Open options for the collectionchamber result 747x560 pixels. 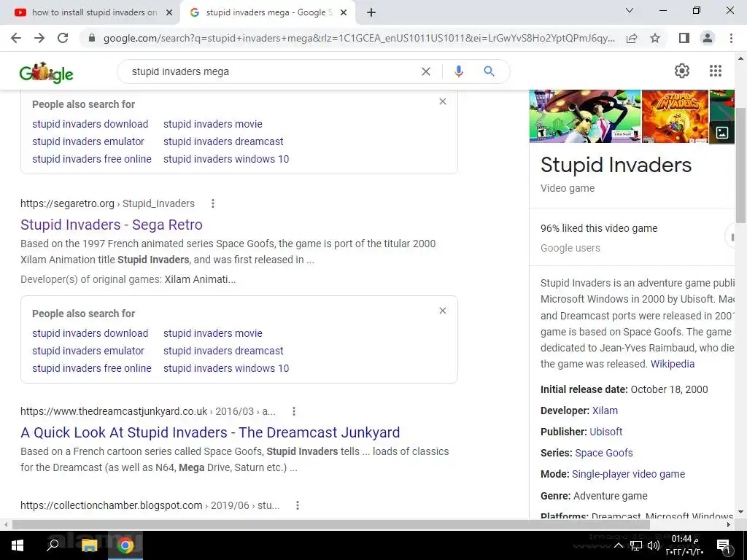click(298, 505)
